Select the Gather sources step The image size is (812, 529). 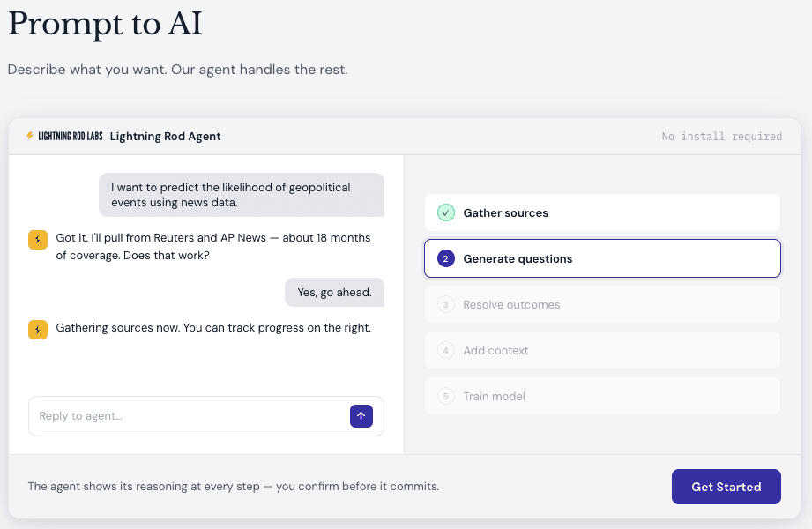coord(602,213)
